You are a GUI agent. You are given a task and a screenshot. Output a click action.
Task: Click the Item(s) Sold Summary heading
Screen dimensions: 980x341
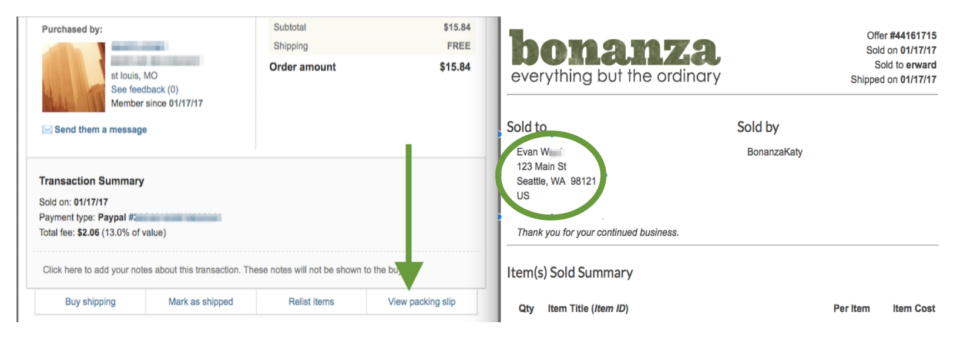coord(570,273)
